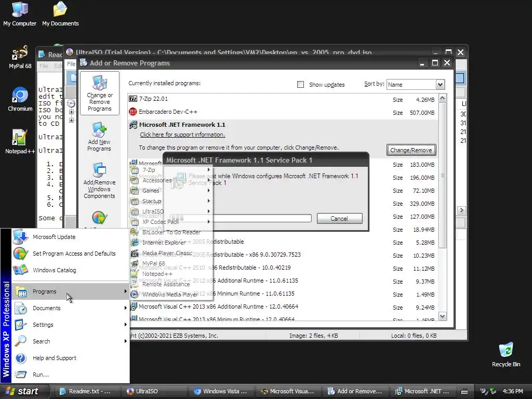532x399 pixels.
Task: Click the configuration progress bar
Action: tap(240, 218)
